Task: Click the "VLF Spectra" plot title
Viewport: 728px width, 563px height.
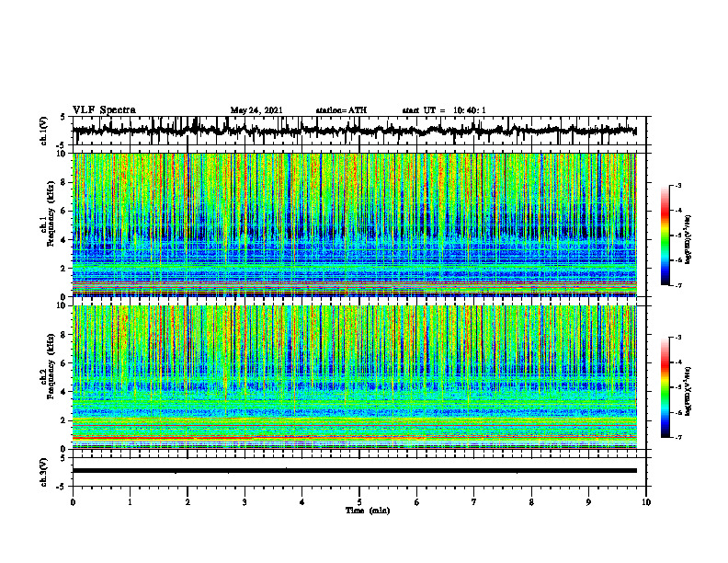Action: pyautogui.click(x=104, y=110)
